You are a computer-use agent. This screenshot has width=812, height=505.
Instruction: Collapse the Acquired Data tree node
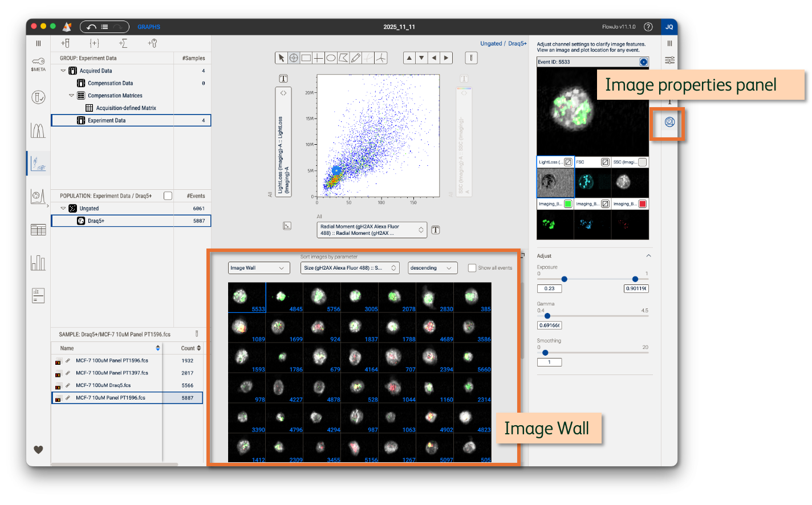click(63, 71)
